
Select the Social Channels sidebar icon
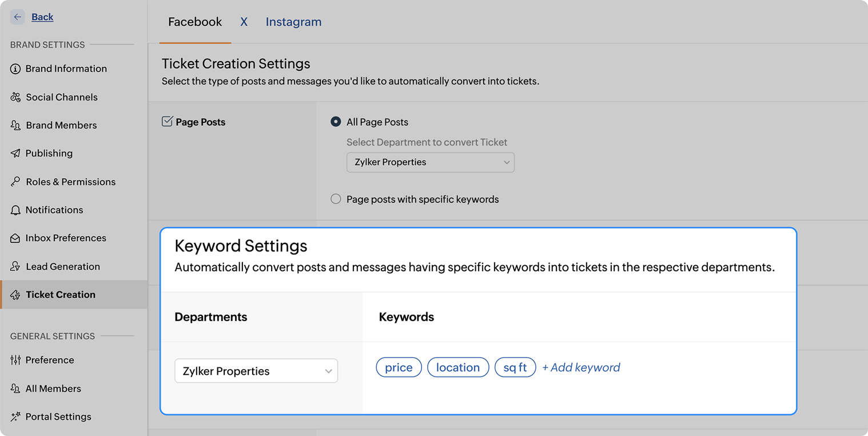pos(15,97)
